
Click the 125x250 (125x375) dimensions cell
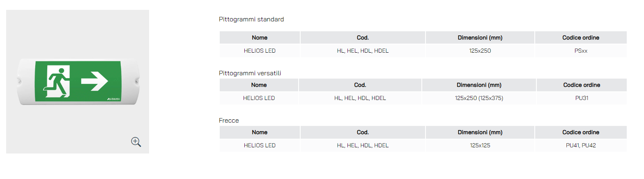click(479, 98)
